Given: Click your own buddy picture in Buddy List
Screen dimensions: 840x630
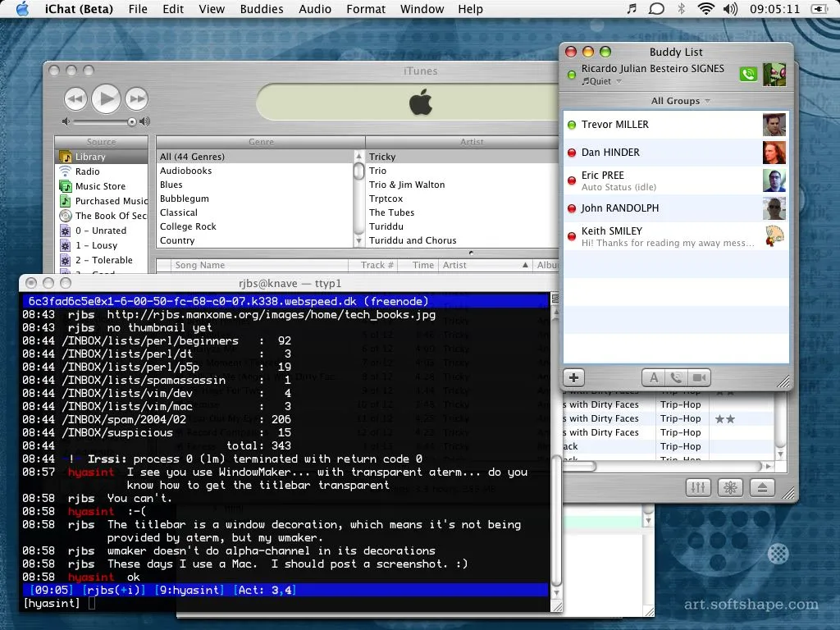Looking at the screenshot, I should point(774,74).
